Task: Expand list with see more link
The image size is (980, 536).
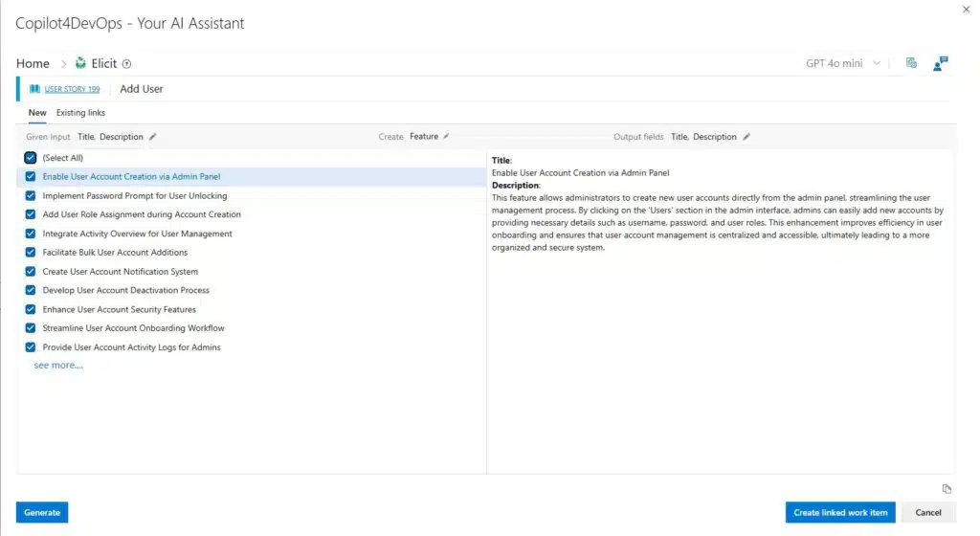Action: 58,365
